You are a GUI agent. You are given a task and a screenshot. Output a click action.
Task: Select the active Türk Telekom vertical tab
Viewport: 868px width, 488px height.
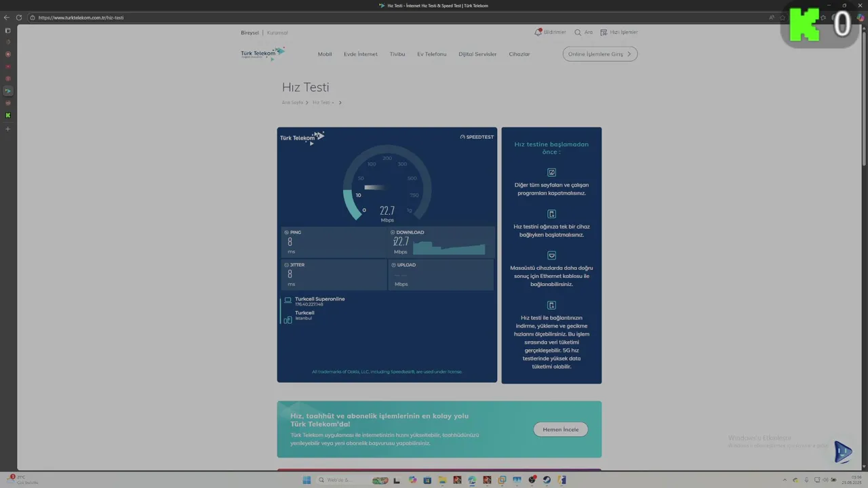(8, 91)
